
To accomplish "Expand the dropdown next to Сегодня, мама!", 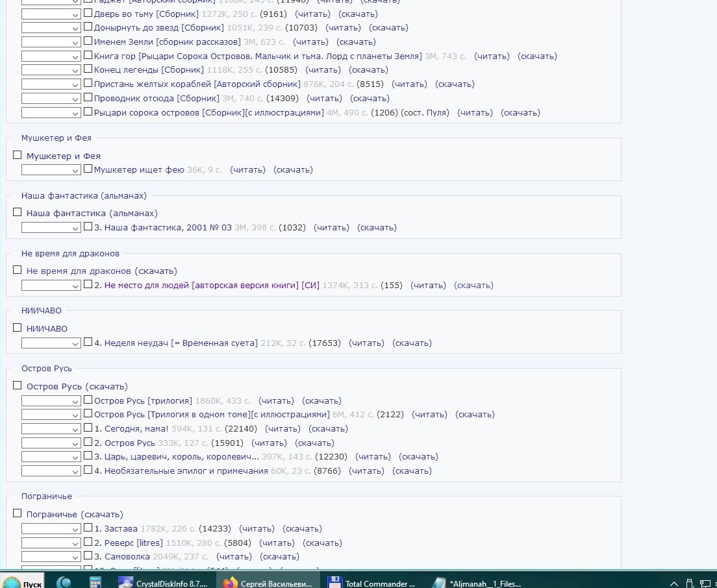I will pos(51,429).
